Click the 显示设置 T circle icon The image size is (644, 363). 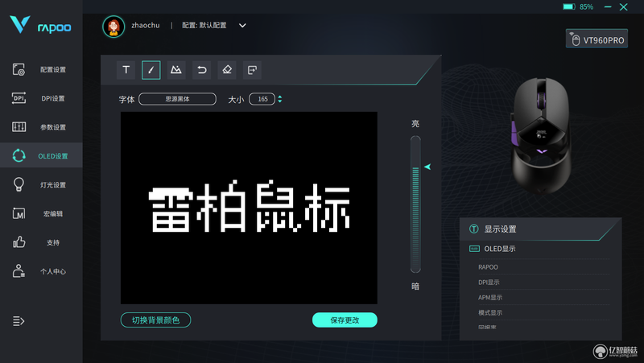473,229
